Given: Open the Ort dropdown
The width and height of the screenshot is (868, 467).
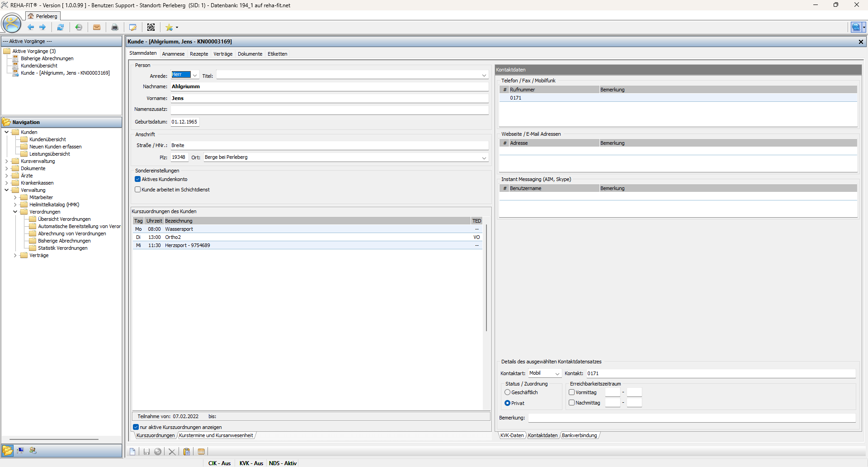Looking at the screenshot, I should point(484,158).
